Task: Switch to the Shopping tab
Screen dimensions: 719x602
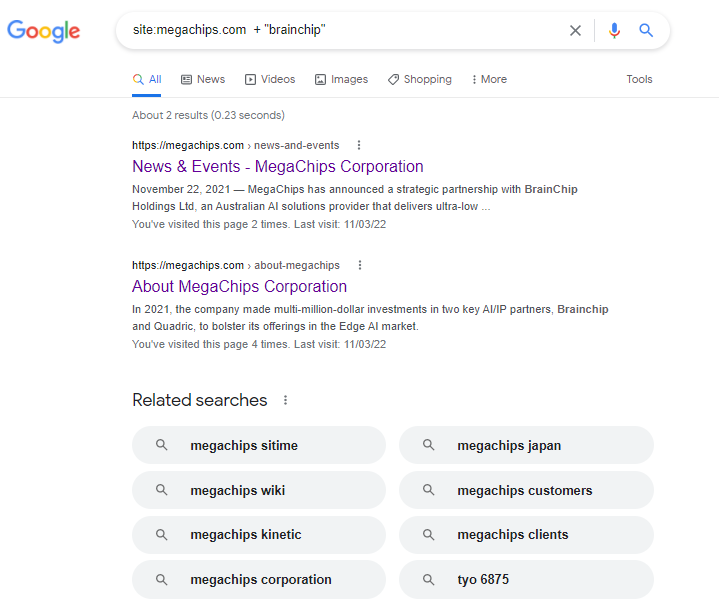Action: click(420, 79)
